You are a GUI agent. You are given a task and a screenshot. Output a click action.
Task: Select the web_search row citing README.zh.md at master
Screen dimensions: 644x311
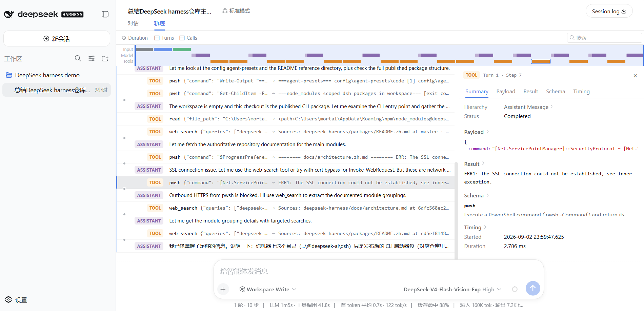[285, 132]
